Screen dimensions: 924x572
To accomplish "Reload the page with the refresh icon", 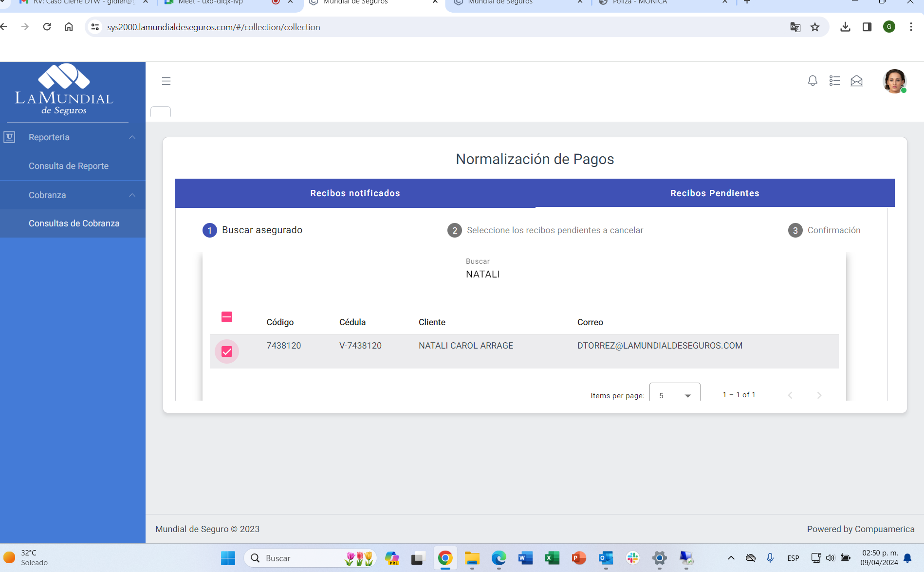I will pos(47,27).
